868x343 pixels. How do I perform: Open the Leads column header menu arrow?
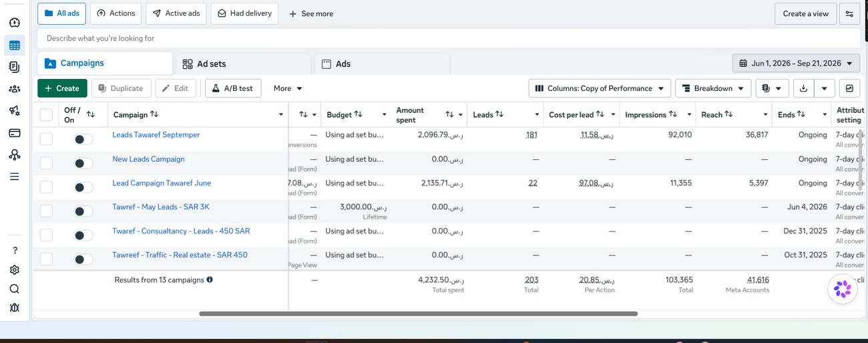tap(537, 115)
